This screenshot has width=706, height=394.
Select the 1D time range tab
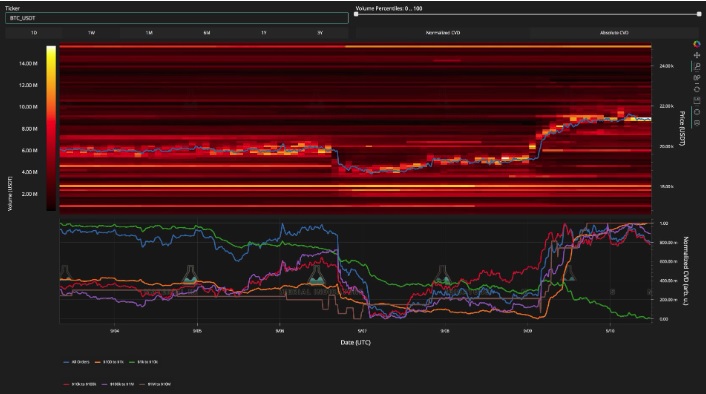click(34, 33)
